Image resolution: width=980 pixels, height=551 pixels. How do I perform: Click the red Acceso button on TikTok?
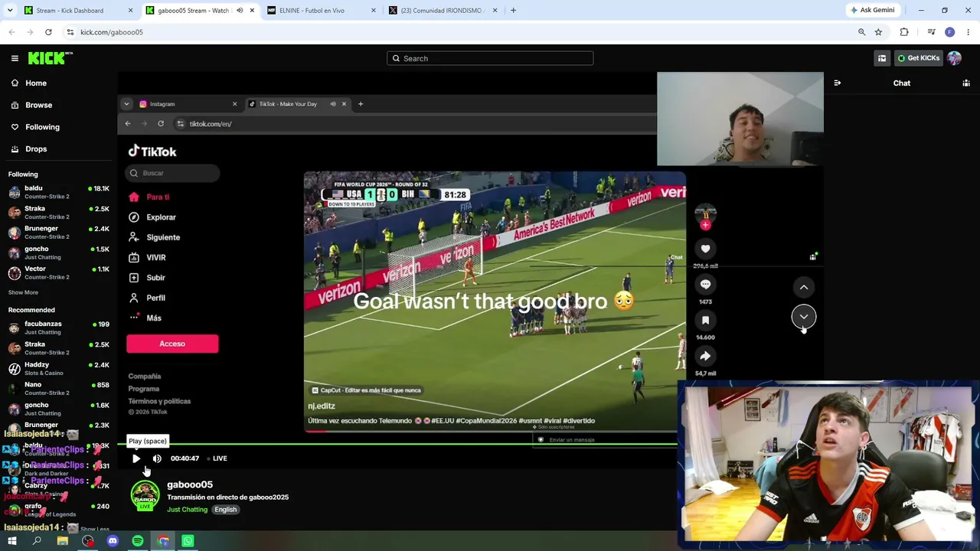pos(172,344)
